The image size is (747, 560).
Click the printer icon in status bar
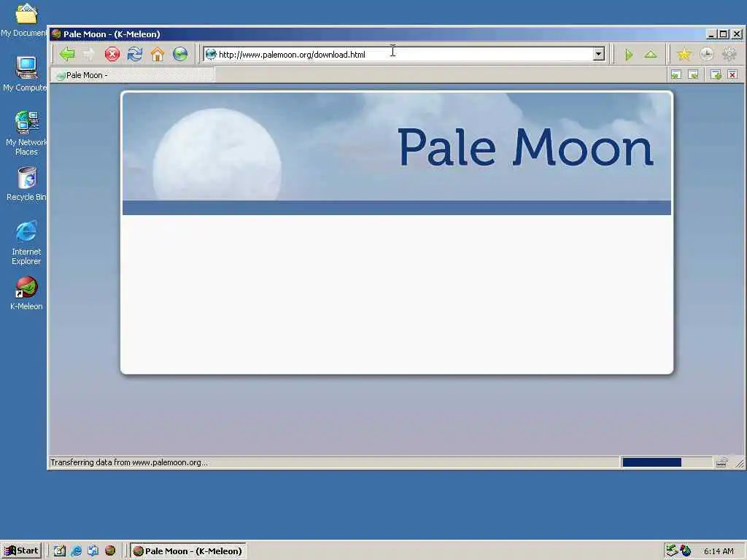721,462
